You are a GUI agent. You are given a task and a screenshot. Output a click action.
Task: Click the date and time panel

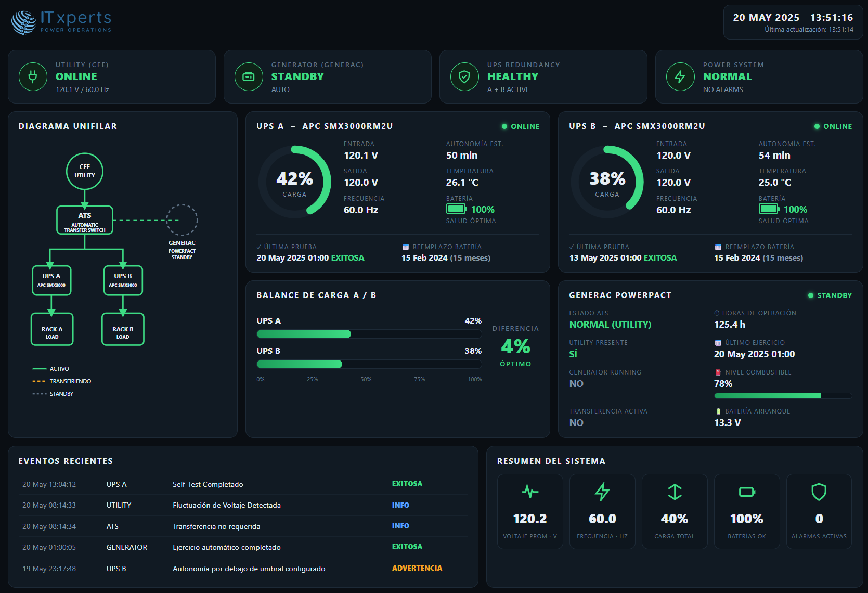793,22
